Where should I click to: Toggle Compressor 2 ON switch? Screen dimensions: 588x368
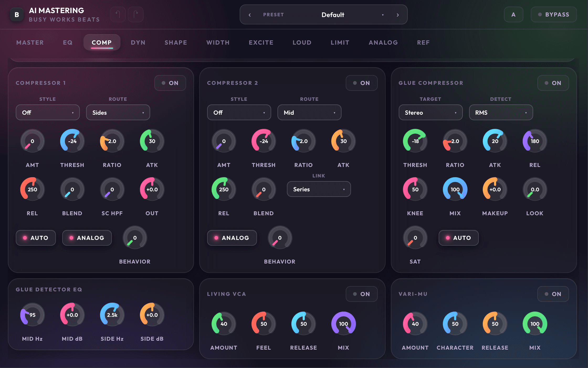(x=361, y=83)
